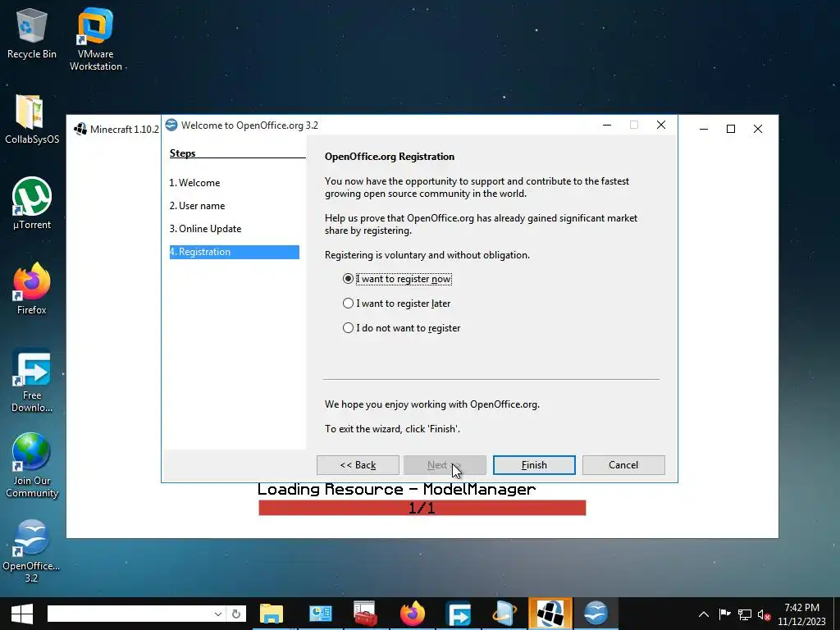This screenshot has width=840, height=630.
Task: Open File Explorer from the taskbar
Action: [271, 614]
